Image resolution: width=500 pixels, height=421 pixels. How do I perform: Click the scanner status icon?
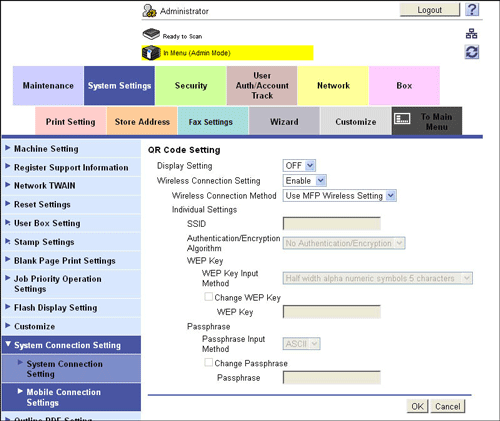coord(151,34)
